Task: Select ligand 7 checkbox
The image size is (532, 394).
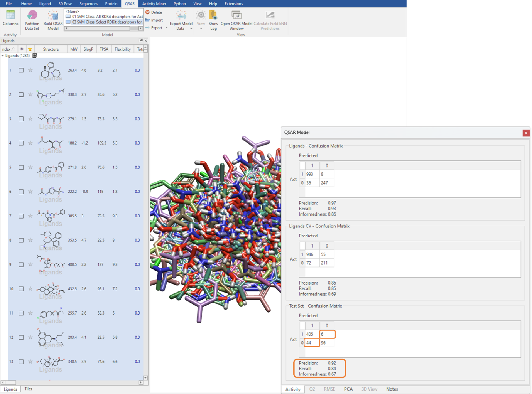Action: [x=21, y=216]
